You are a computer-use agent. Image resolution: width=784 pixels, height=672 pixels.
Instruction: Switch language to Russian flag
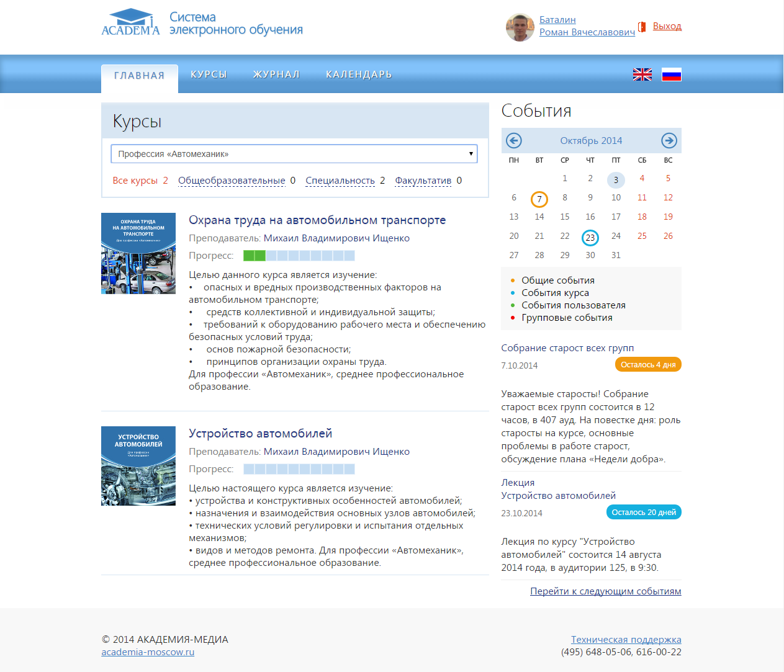point(671,74)
